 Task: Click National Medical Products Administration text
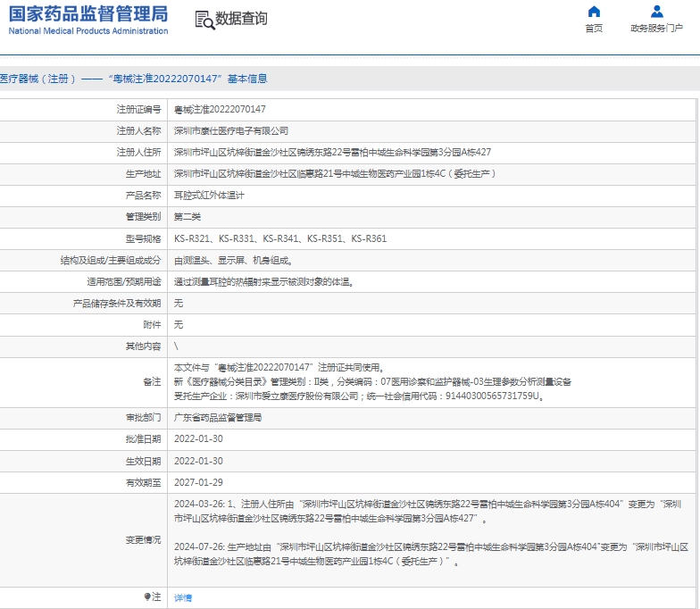pos(88,30)
